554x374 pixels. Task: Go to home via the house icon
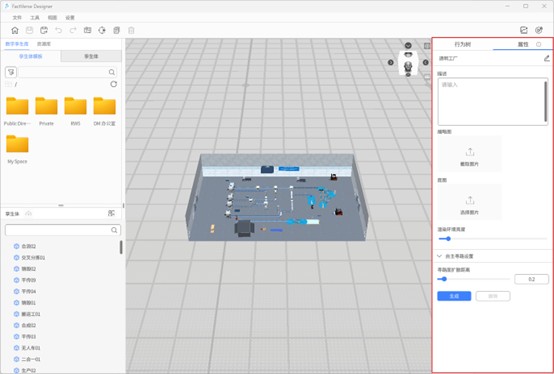point(15,30)
